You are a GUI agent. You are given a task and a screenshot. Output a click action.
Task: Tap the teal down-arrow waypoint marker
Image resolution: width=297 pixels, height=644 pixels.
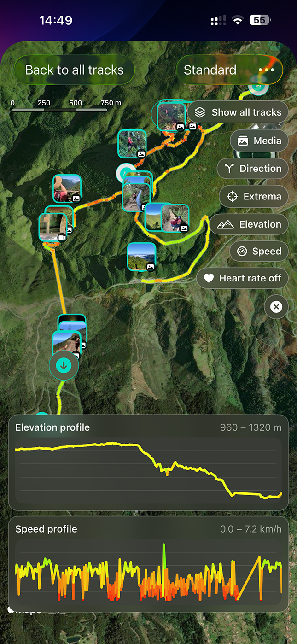(64, 366)
